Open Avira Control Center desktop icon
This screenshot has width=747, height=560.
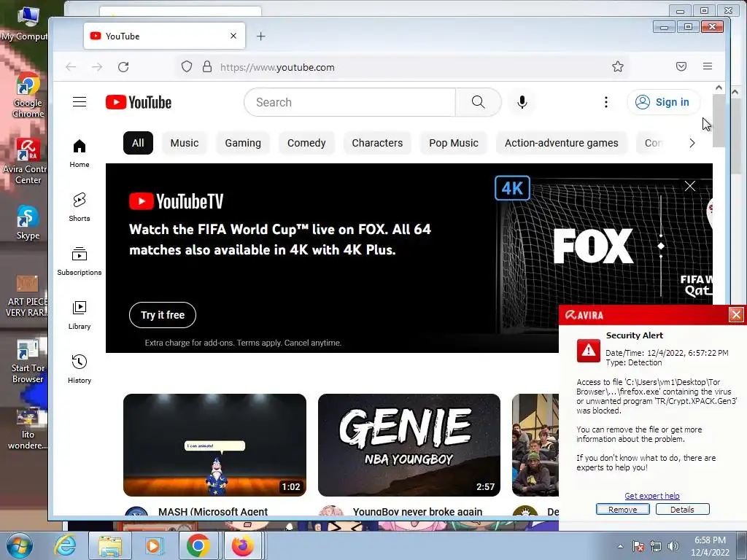coord(27,161)
